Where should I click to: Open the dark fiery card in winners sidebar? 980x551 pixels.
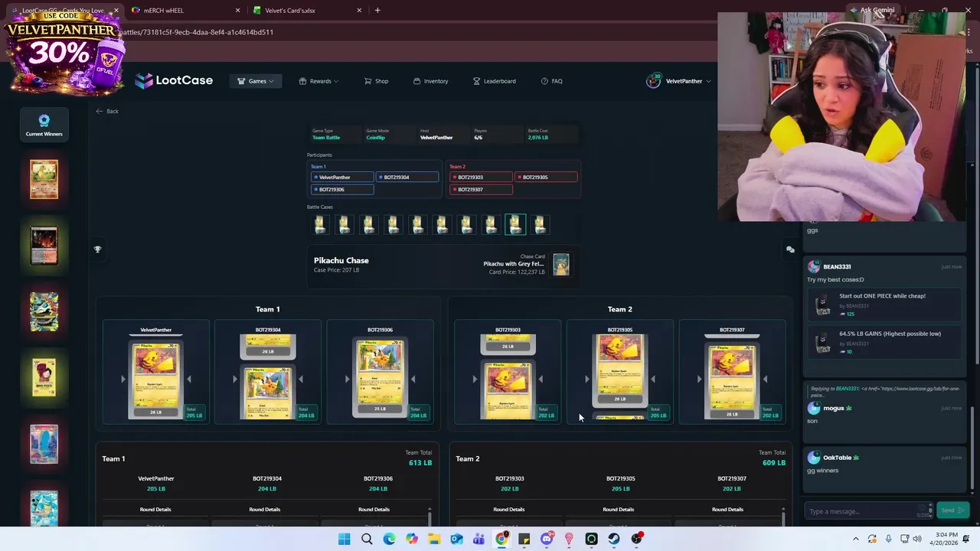pos(44,246)
